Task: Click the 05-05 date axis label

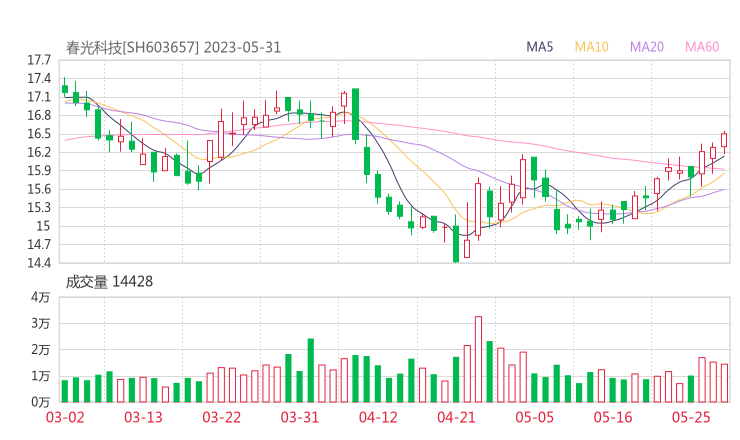Action: (535, 417)
